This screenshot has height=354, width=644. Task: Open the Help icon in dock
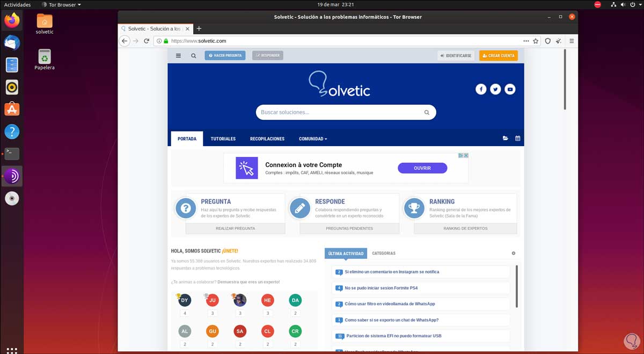point(12,132)
